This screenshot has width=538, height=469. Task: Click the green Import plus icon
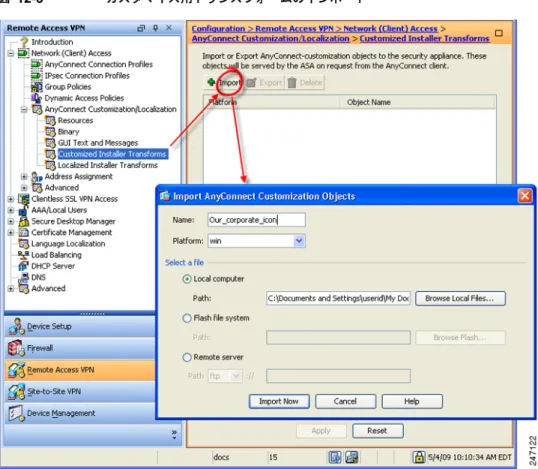click(x=211, y=82)
